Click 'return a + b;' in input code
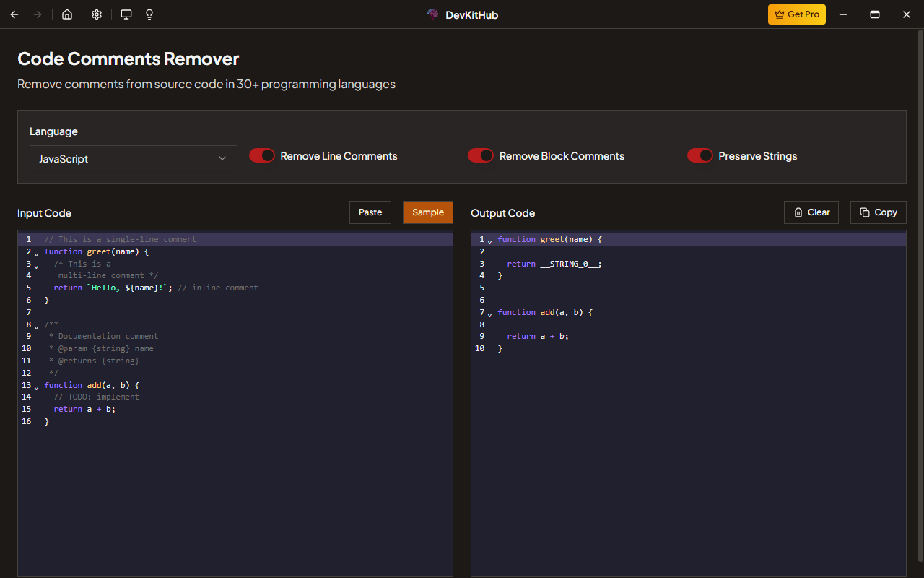Image resolution: width=924 pixels, height=578 pixels. [84, 409]
